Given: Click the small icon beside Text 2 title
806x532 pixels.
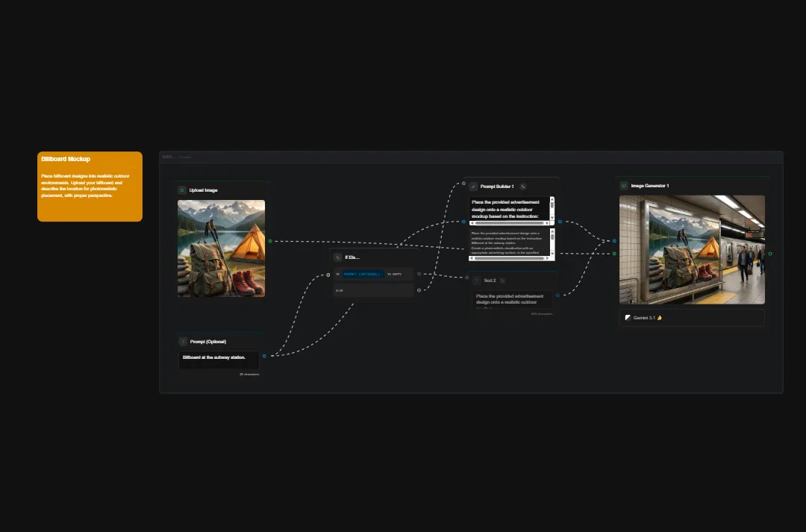Looking at the screenshot, I should click(502, 281).
